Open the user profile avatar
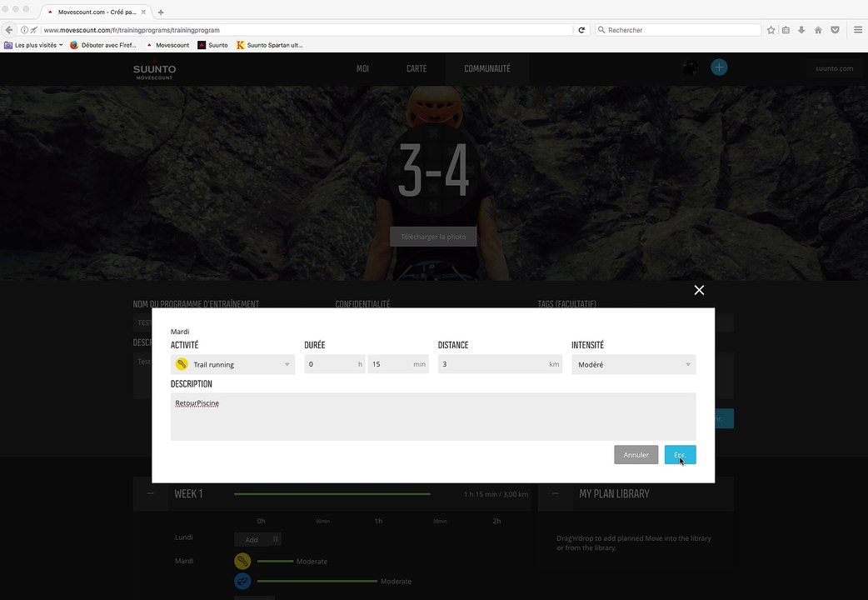 690,67
